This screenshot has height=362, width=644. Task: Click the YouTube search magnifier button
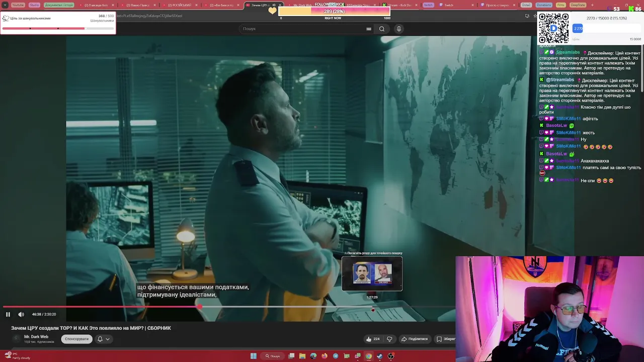(x=382, y=29)
